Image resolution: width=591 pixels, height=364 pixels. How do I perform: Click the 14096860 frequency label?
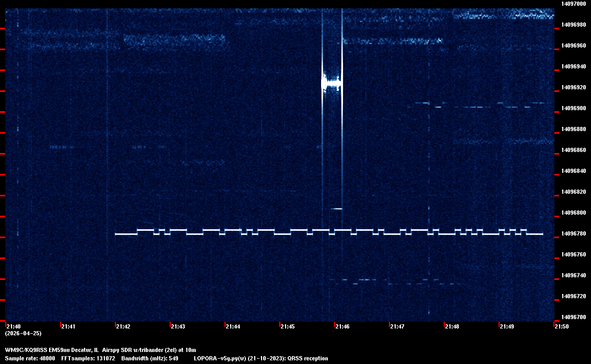(x=573, y=150)
